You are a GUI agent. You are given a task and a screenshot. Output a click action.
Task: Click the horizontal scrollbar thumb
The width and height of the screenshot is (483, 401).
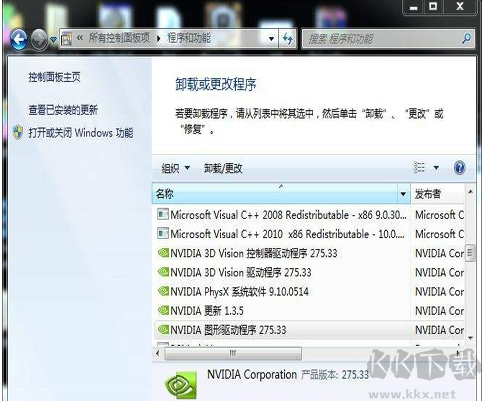pyautogui.click(x=233, y=353)
